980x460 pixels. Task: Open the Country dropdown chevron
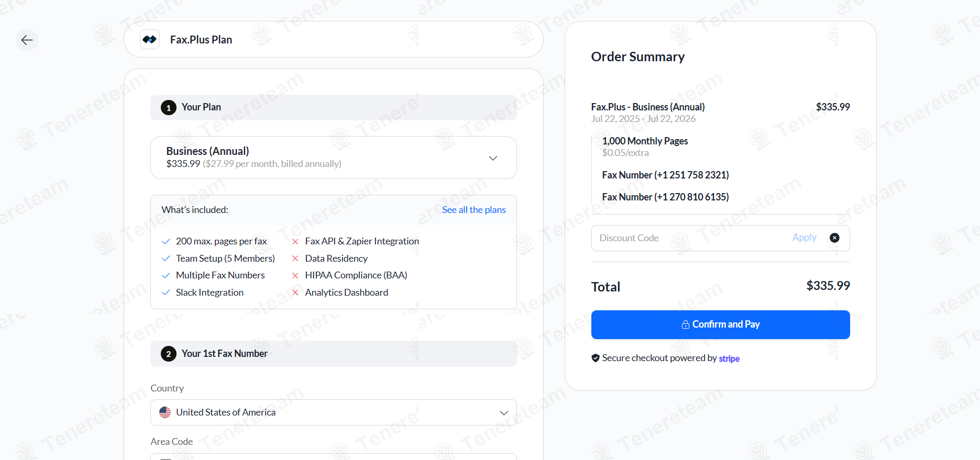pyautogui.click(x=504, y=413)
